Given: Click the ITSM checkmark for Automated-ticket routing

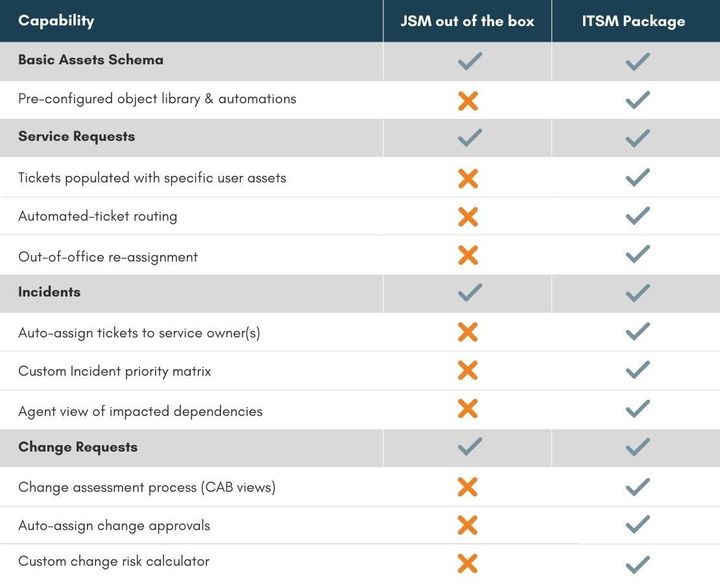Looking at the screenshot, I should [x=637, y=216].
